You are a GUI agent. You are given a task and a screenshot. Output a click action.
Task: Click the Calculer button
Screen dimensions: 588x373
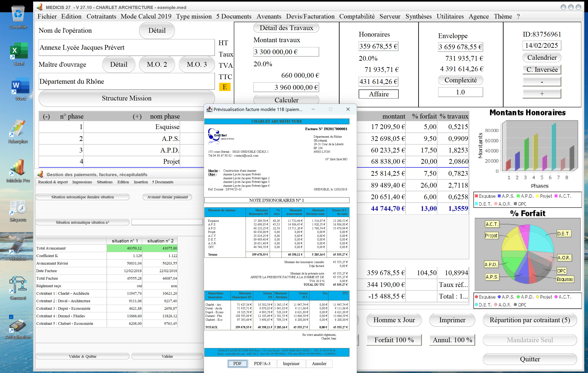click(x=286, y=100)
